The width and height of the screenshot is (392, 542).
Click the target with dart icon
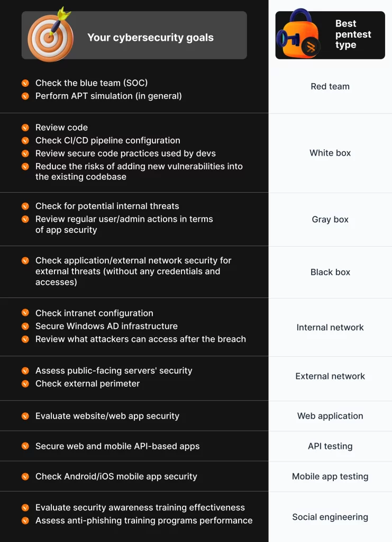[x=50, y=35]
